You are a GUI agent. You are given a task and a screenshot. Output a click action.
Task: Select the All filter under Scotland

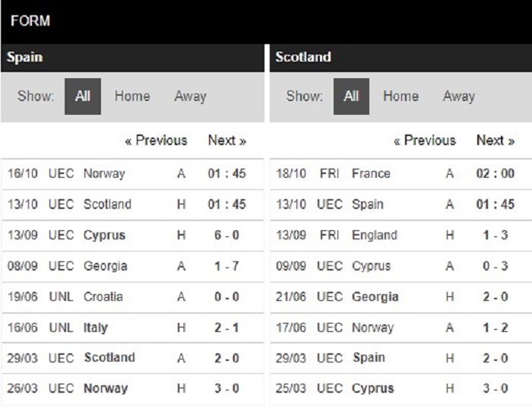[351, 96]
